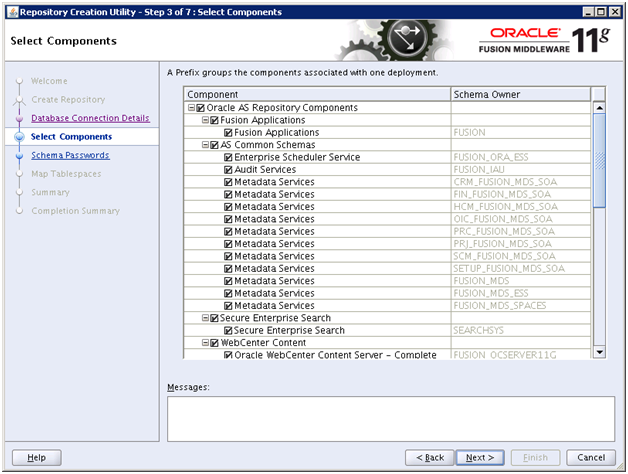628x474 pixels.
Task: Click the scrollbar up arrow in component table
Action: pos(599,108)
